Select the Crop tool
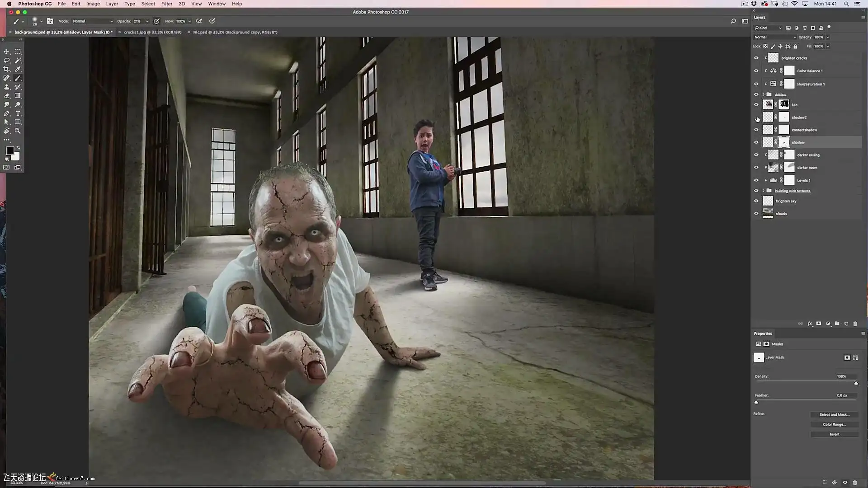The width and height of the screenshot is (868, 488). coord(7,69)
